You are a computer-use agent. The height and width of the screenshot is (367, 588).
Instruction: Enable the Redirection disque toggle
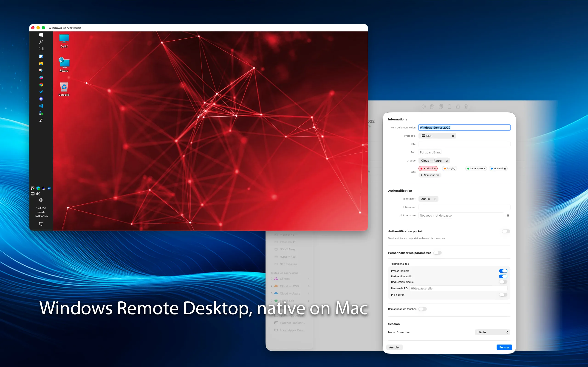tap(503, 282)
